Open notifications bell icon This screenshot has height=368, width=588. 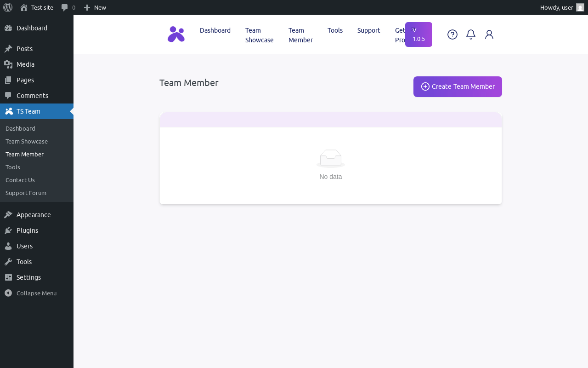pyautogui.click(x=471, y=34)
